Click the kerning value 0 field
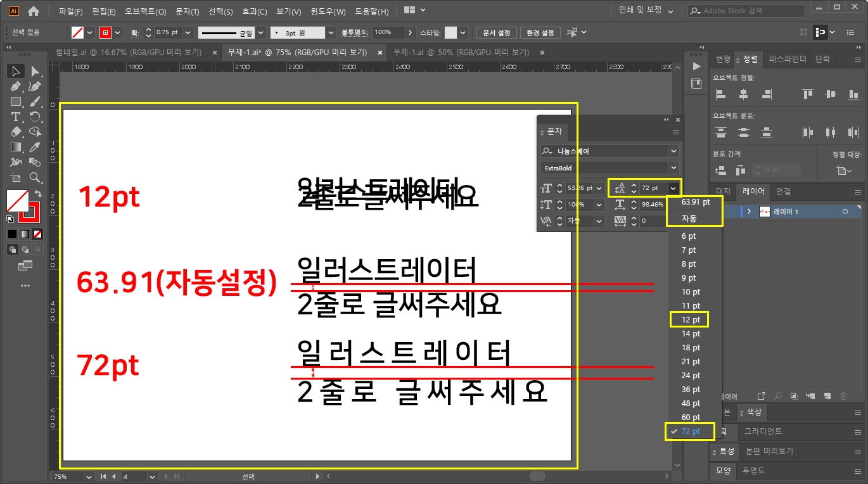The image size is (868, 484). 653,221
